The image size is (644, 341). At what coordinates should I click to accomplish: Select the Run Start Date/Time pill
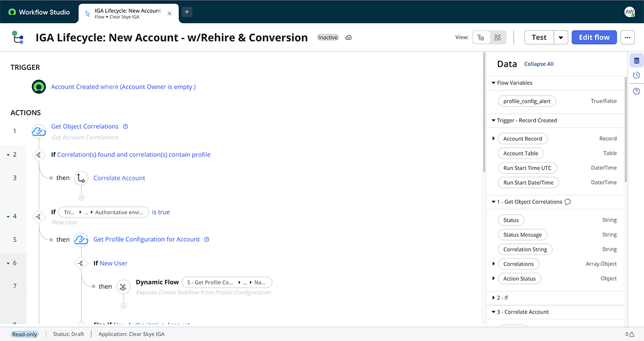click(529, 183)
